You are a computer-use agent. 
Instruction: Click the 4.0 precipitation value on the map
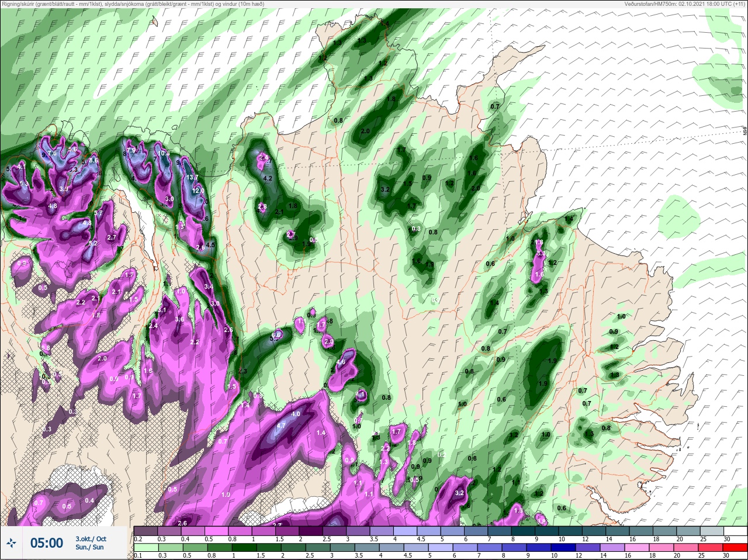point(296,414)
